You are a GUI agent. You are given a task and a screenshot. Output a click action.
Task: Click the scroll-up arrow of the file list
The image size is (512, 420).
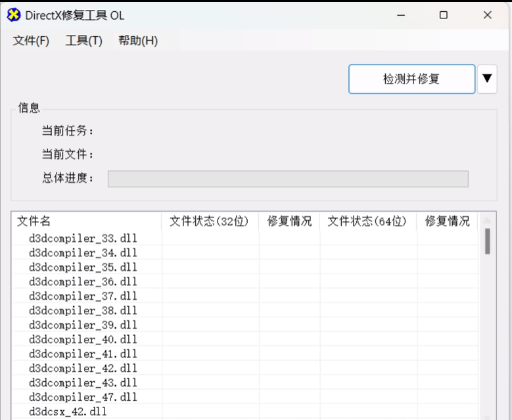pos(488,220)
